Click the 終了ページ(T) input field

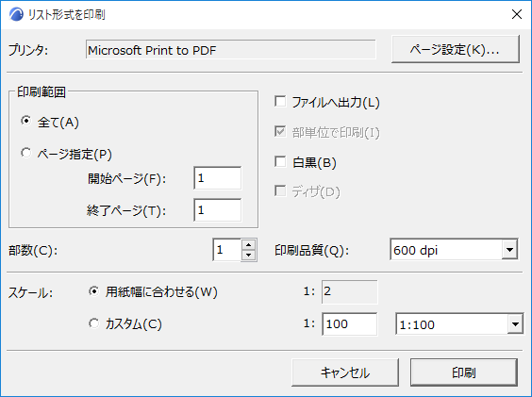pyautogui.click(x=218, y=210)
